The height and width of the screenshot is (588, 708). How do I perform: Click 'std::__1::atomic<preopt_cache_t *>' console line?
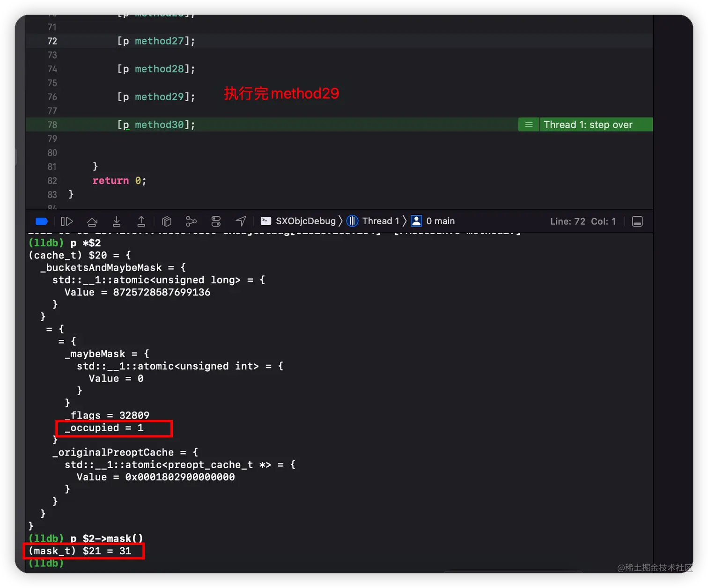coord(180,464)
